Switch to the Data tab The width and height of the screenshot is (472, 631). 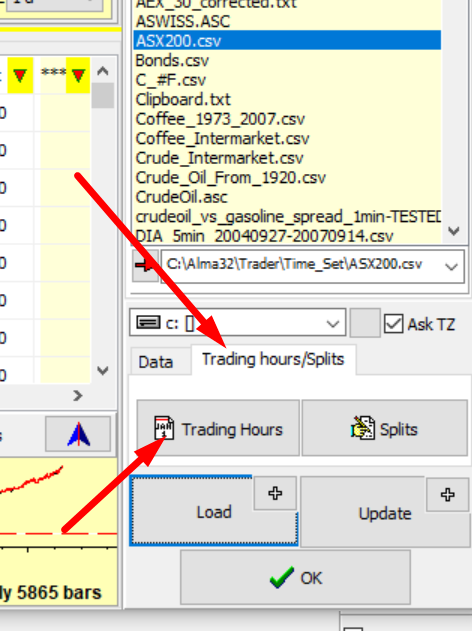coord(156,362)
